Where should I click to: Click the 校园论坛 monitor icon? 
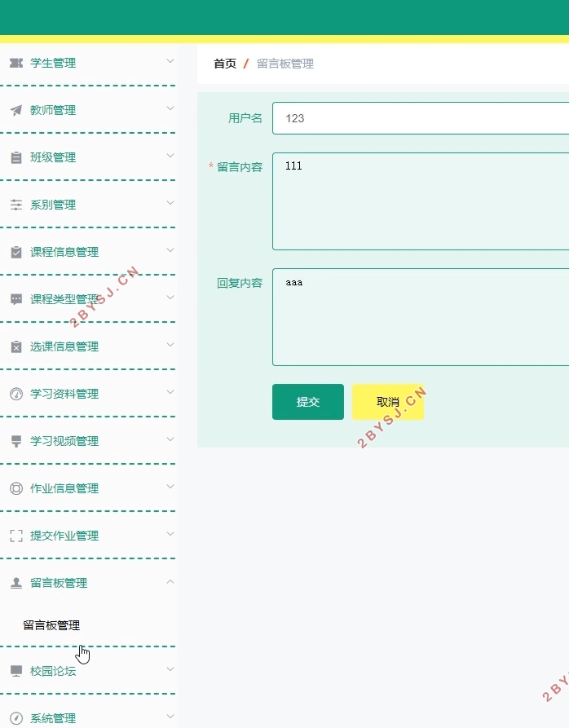pos(16,672)
